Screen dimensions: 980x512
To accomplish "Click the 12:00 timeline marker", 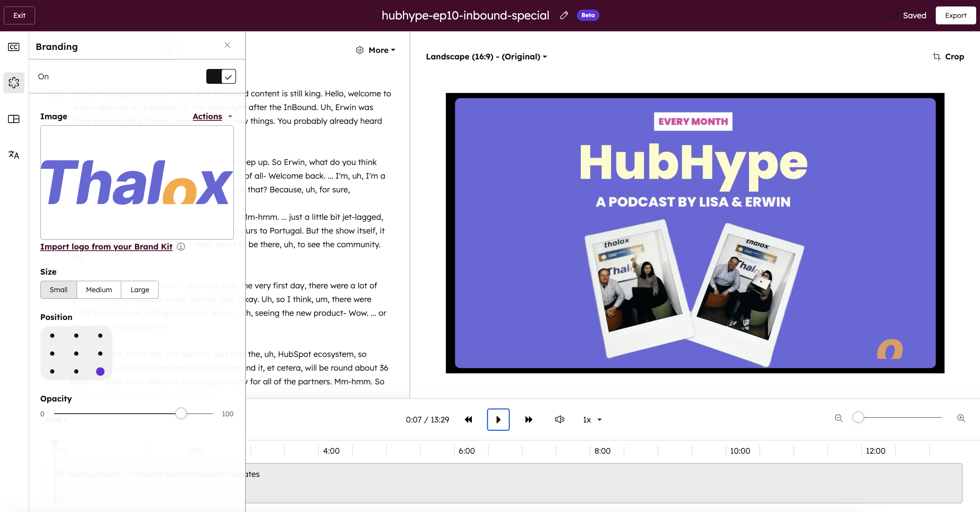I will click(876, 451).
